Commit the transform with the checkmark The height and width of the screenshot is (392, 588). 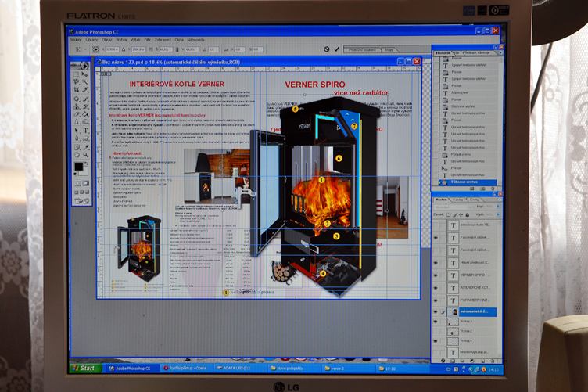[x=336, y=49]
